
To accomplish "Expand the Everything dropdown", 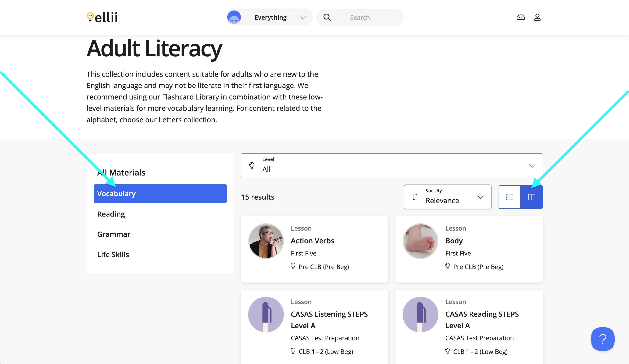I will tap(303, 17).
